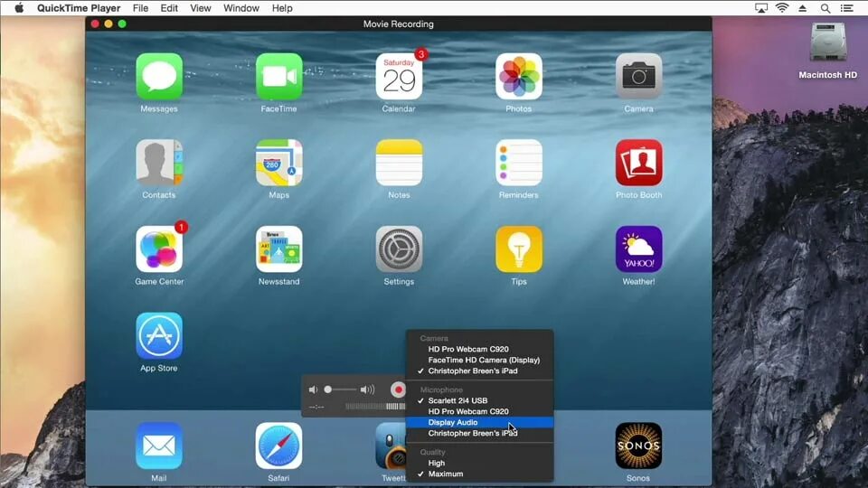Open the Messages app icon
868x488 pixels.
pos(159,76)
